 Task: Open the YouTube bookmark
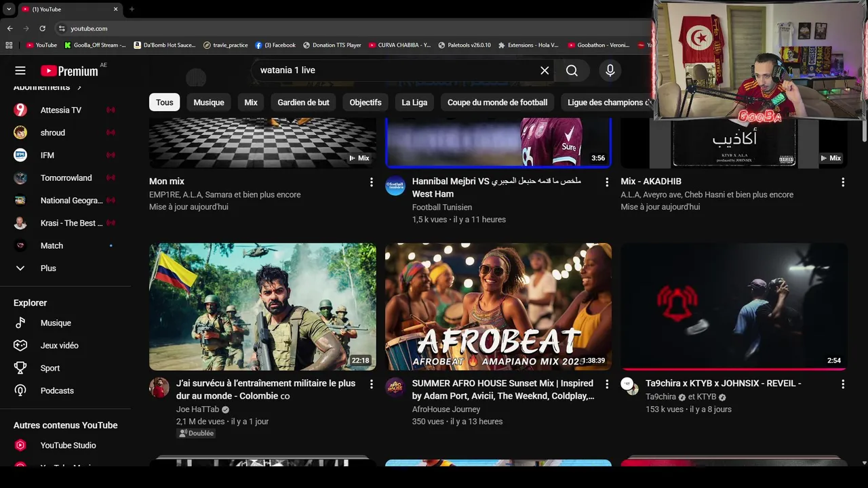(41, 45)
